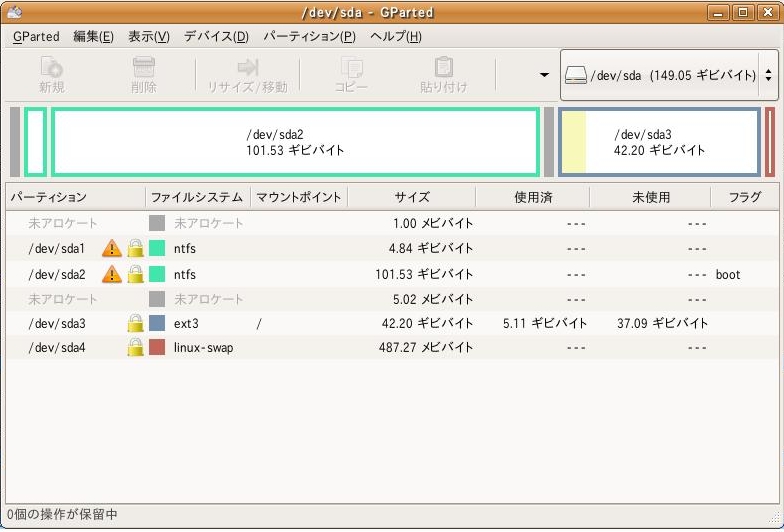This screenshot has width=784, height=532.
Task: Click the red linux-swap color swatch for /dev/sda4
Action: (157, 347)
